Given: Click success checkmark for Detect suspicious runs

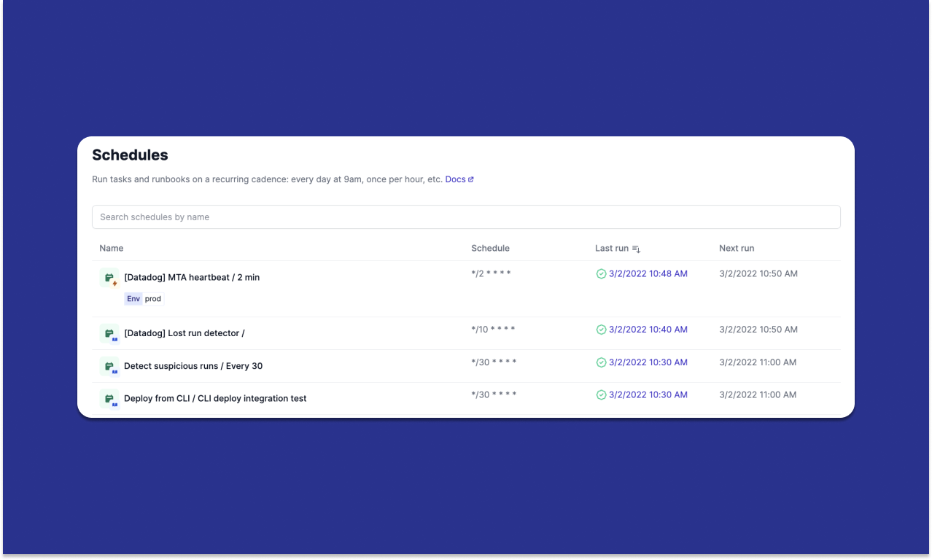Looking at the screenshot, I should 601,362.
